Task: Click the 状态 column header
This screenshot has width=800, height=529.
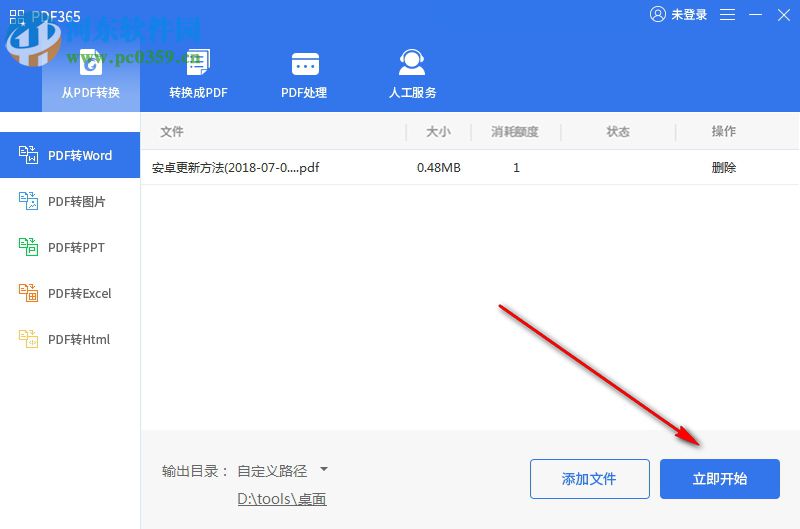Action: pos(618,132)
